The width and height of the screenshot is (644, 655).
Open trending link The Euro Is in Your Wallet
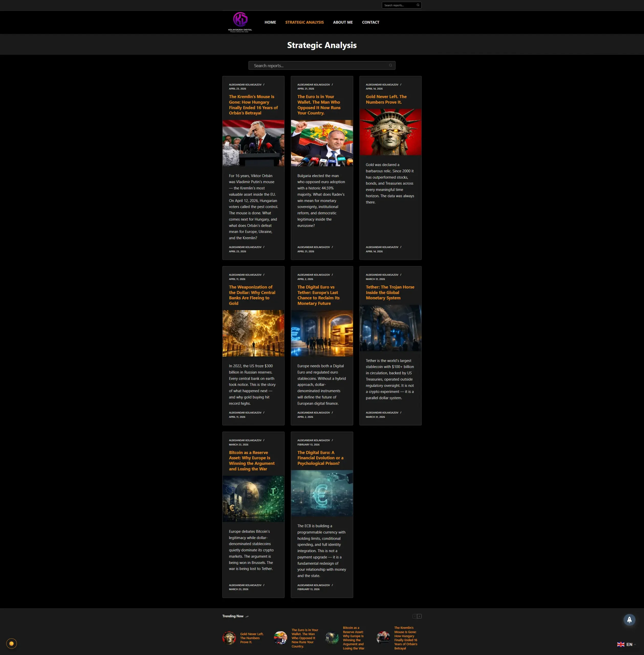pyautogui.click(x=305, y=638)
